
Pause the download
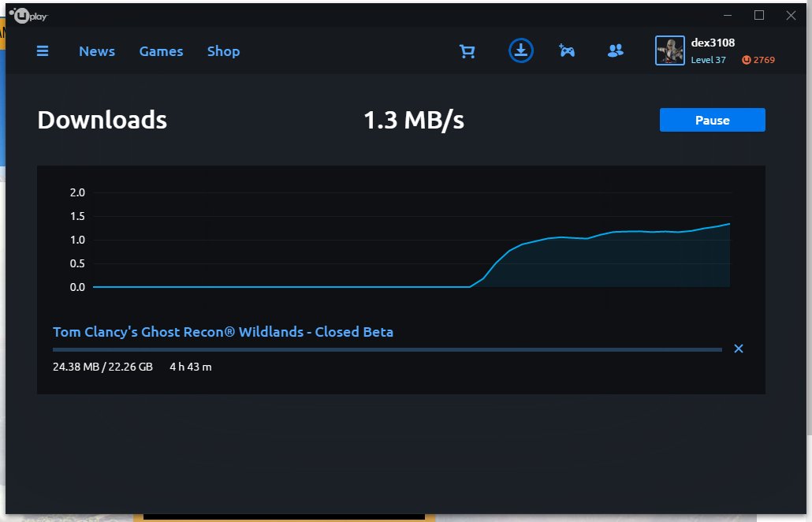click(x=712, y=120)
